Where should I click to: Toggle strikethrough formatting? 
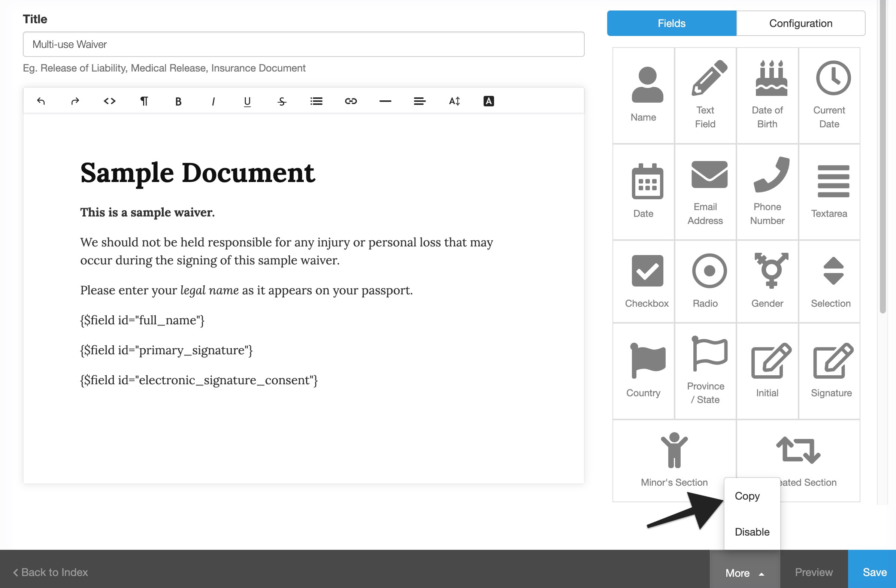pos(282,101)
